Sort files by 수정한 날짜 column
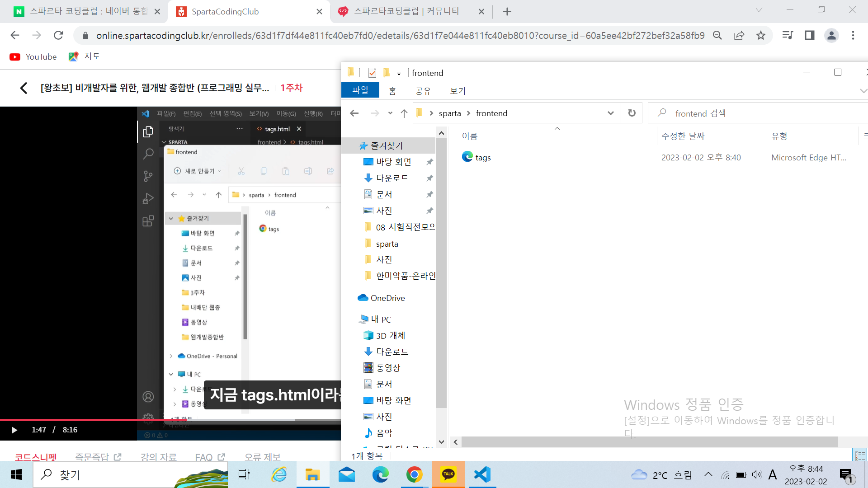The image size is (868, 488). coord(683,136)
